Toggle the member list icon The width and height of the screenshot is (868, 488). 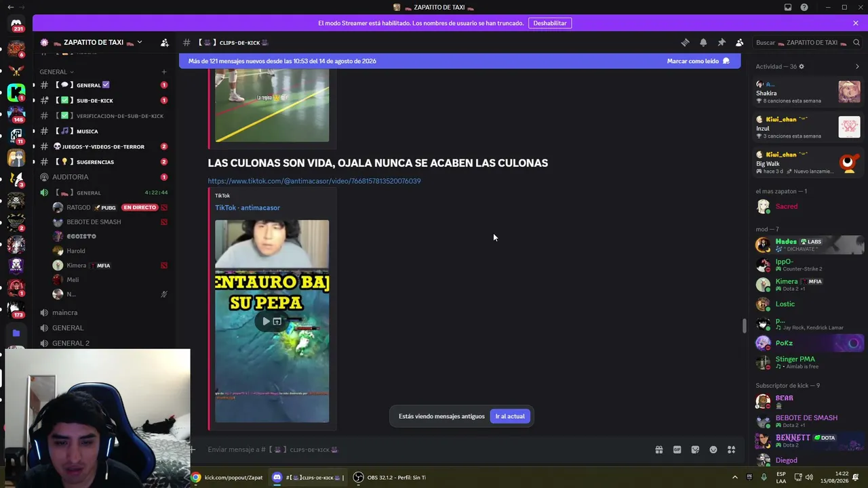pyautogui.click(x=739, y=42)
